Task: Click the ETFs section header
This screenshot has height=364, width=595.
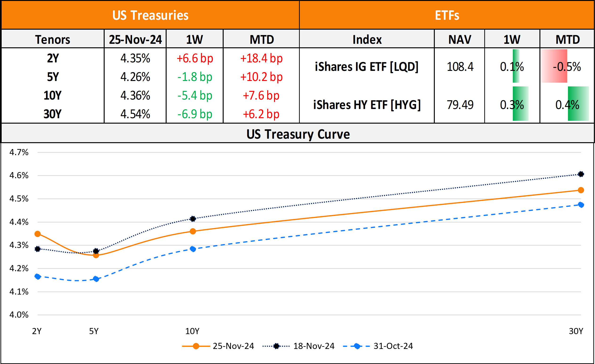Action: point(447,15)
